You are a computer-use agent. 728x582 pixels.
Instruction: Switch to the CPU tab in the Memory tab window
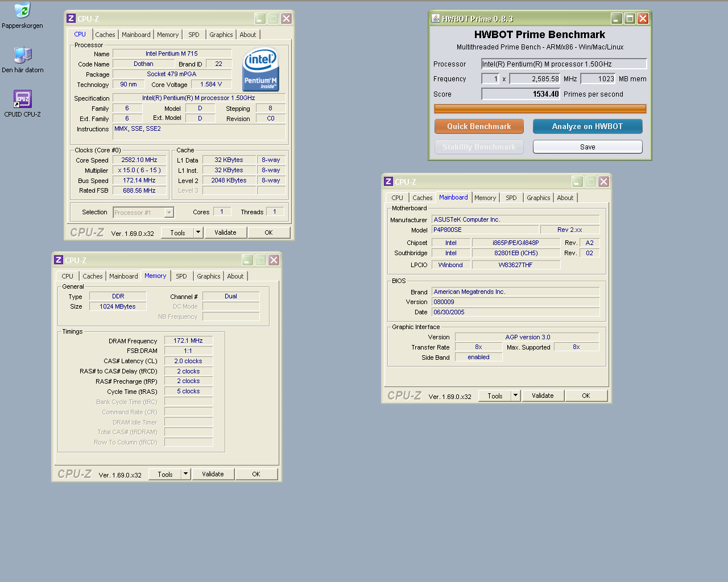[x=68, y=276]
